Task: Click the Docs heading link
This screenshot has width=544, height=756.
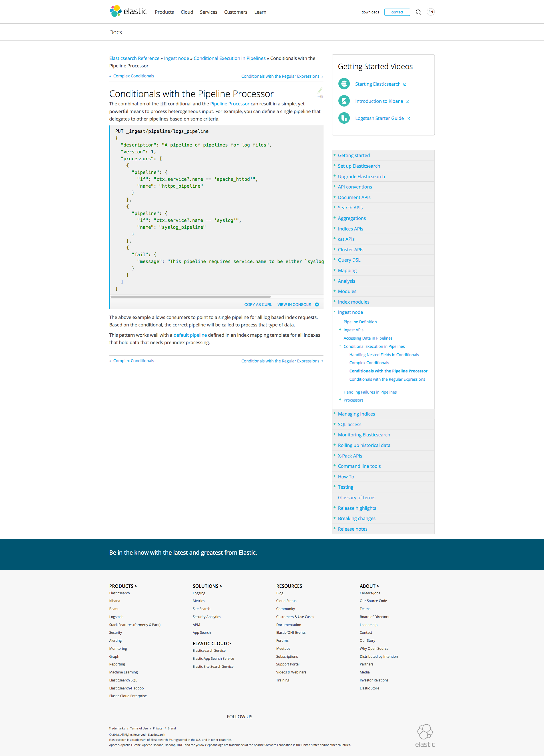Action: (115, 32)
